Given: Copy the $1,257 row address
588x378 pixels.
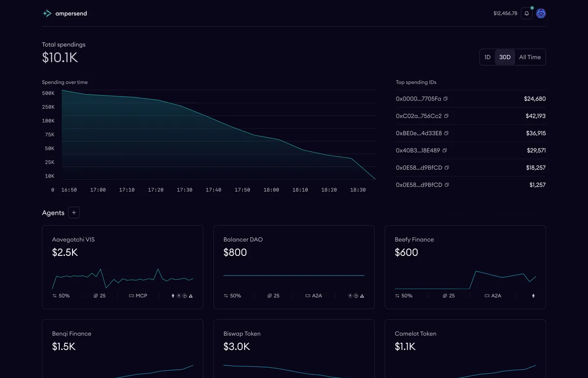Looking at the screenshot, I should (447, 185).
